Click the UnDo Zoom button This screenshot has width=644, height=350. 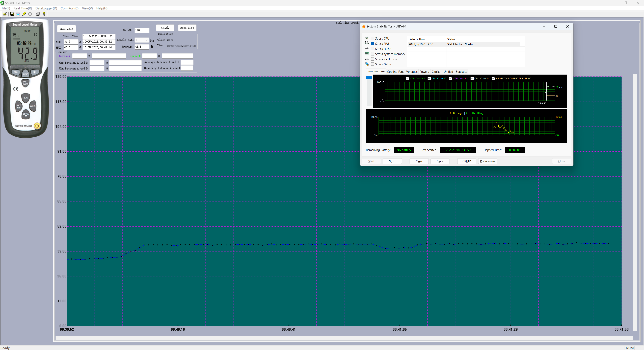tap(66, 29)
